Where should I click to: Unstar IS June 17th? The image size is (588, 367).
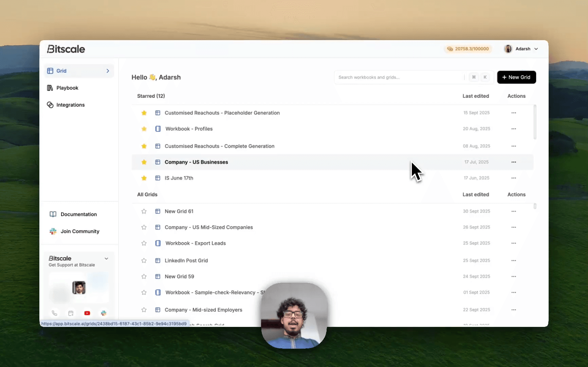[x=144, y=178]
